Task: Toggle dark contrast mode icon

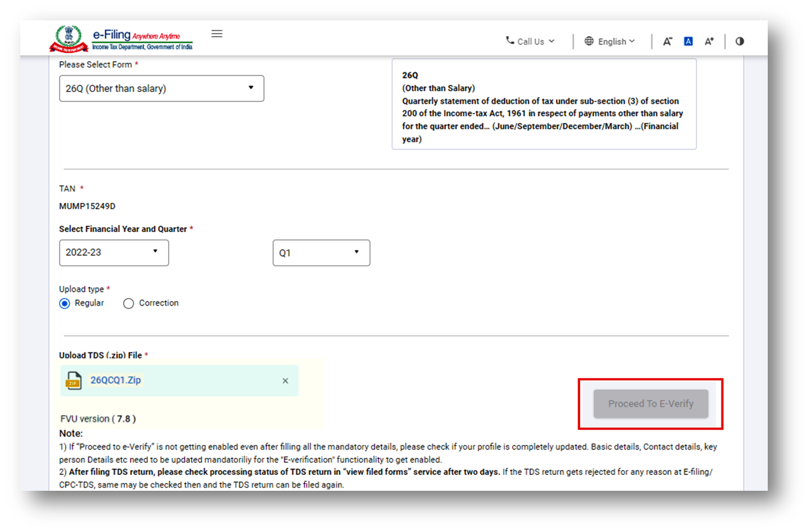Action: pyautogui.click(x=739, y=41)
